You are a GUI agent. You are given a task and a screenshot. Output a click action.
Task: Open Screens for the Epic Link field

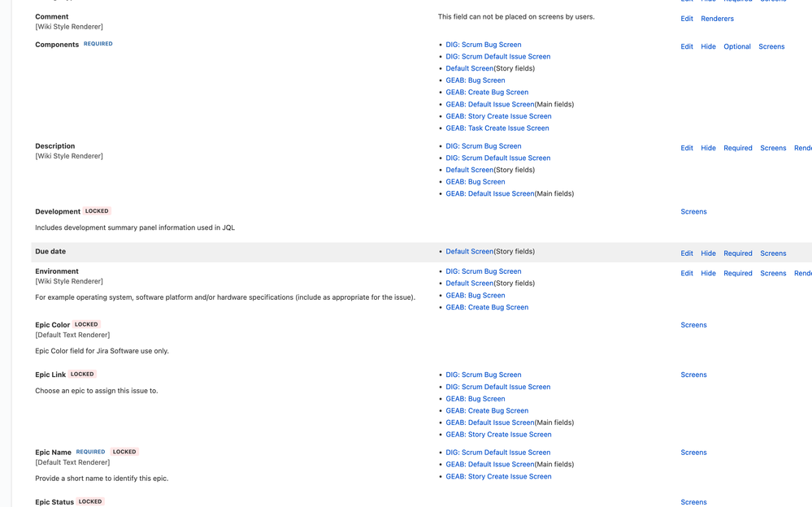pos(693,375)
